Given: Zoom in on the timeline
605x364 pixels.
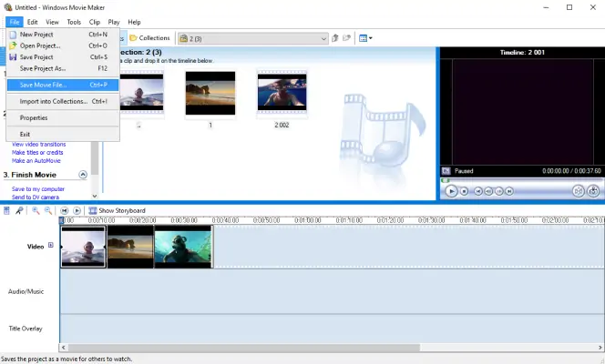Looking at the screenshot, I should 36,211.
